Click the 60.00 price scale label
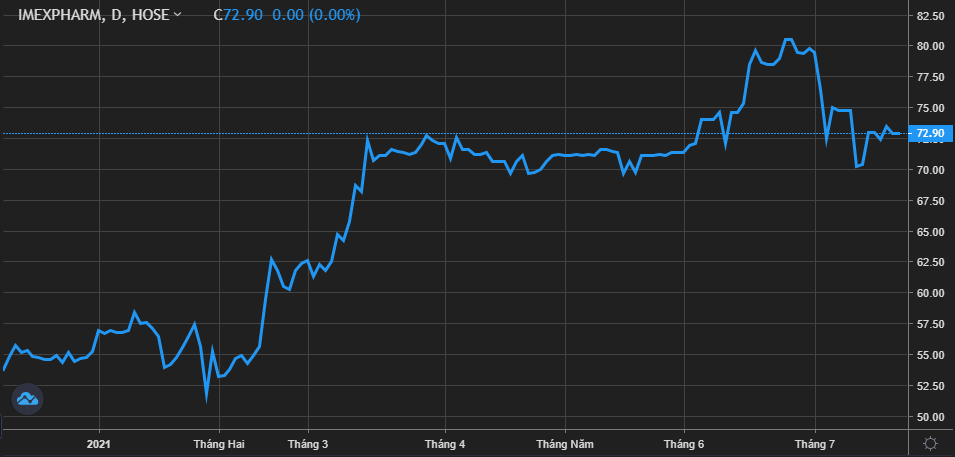The image size is (955, 457). click(931, 293)
